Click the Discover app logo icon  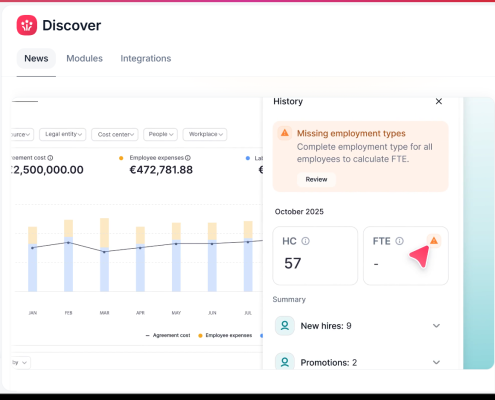(27, 25)
